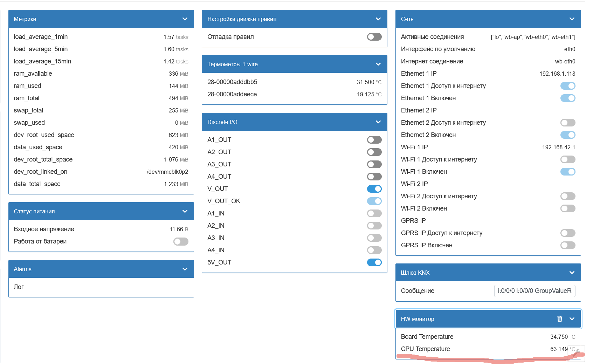
Task: Collapse the Термометры 1-wire panel
Action: coord(378,64)
